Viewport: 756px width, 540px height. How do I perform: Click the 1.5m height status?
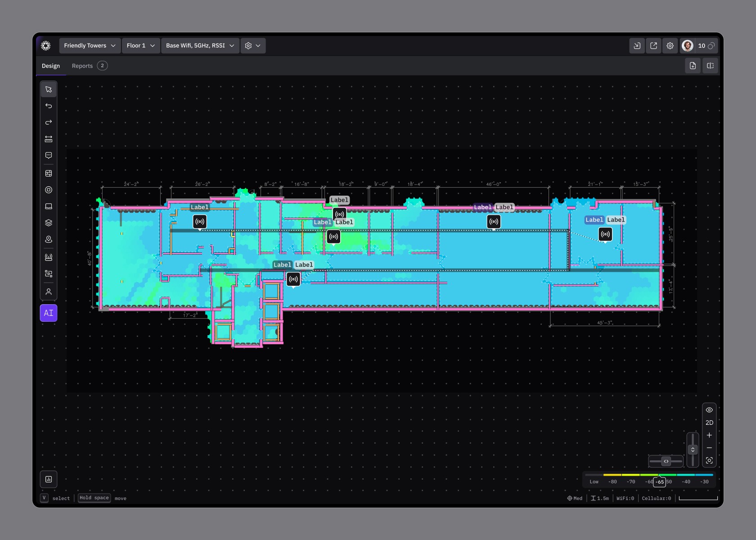(x=600, y=498)
